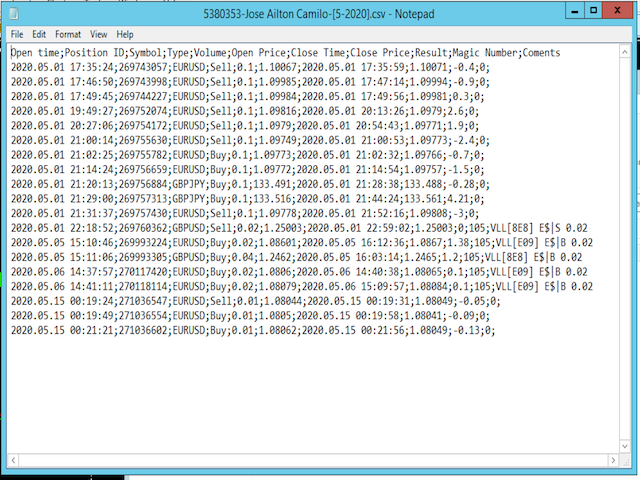Close the Notepad window
This screenshot has height=480, width=640.
pos(617,11)
